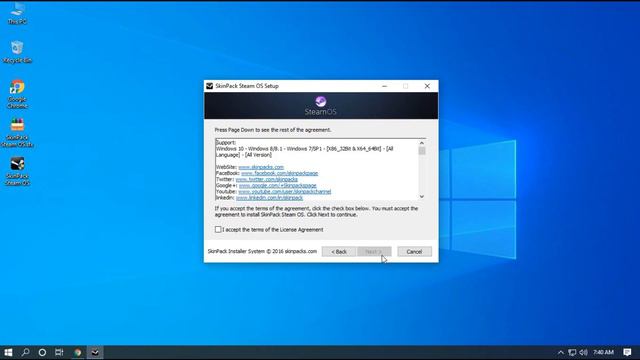Click the SteamOS logo banner
Image resolution: width=640 pixels, height=360 pixels.
[x=321, y=106]
